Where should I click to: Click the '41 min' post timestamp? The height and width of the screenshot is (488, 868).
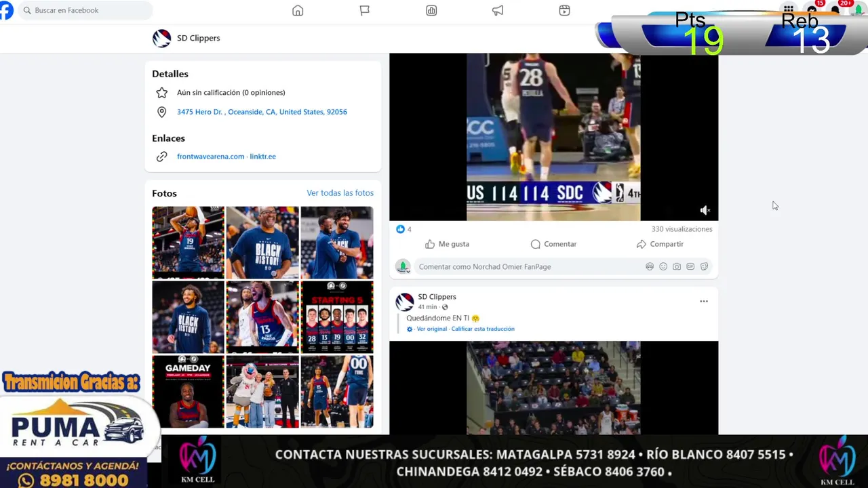point(427,307)
